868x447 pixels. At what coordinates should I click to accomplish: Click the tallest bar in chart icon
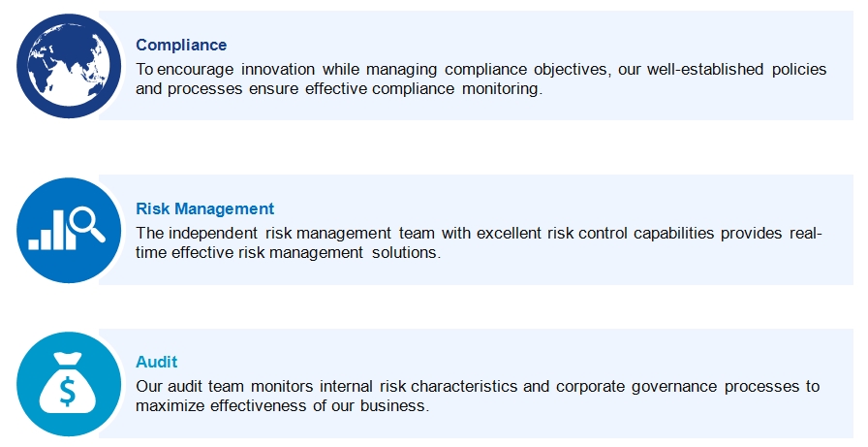pyautogui.click(x=59, y=229)
